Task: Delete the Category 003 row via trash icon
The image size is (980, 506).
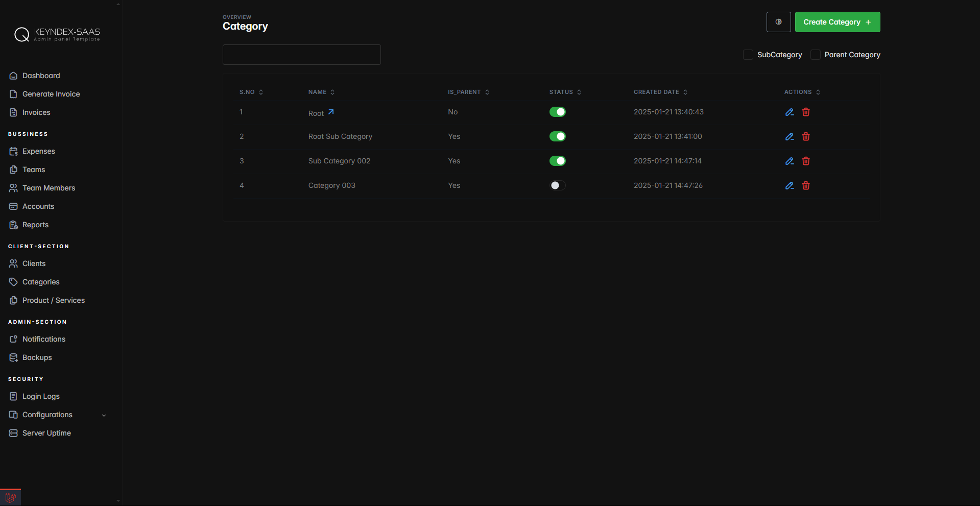Action: pos(806,186)
